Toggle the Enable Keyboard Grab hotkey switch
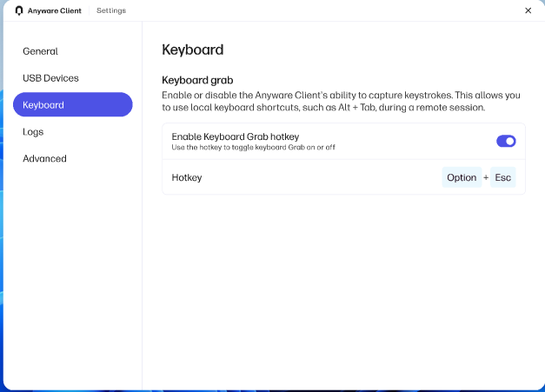The height and width of the screenshot is (392, 545). pos(506,142)
